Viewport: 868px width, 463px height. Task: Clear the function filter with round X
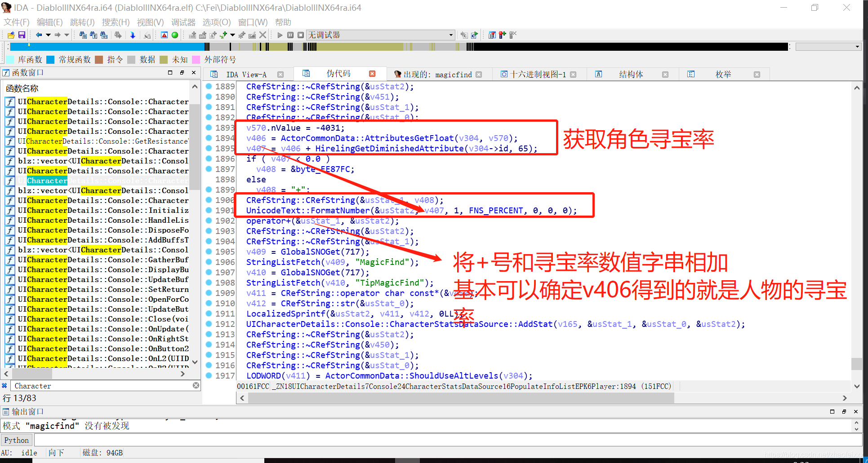196,385
